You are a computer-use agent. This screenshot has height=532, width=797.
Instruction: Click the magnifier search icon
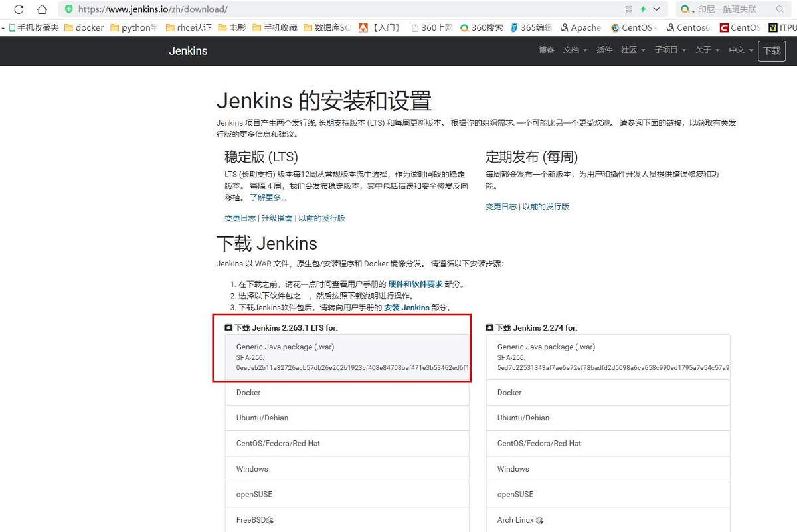pyautogui.click(x=780, y=9)
